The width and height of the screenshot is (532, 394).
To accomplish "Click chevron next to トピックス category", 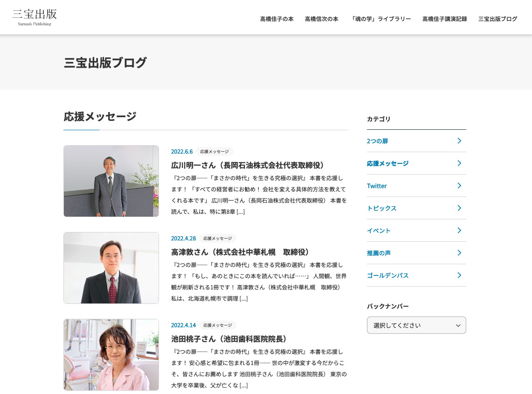I will 459,208.
